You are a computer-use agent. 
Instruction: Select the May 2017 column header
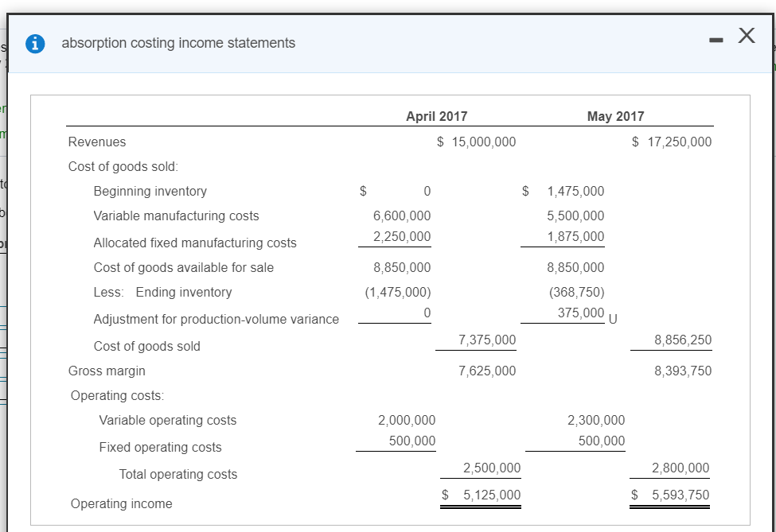pos(615,116)
